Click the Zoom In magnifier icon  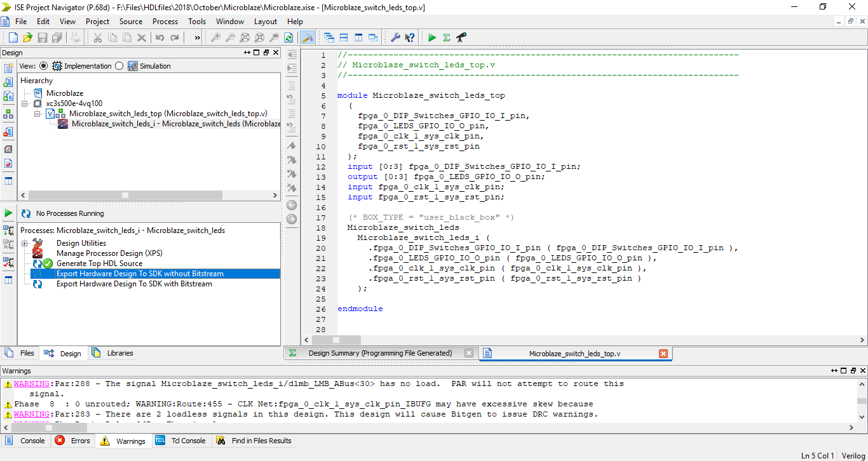216,37
